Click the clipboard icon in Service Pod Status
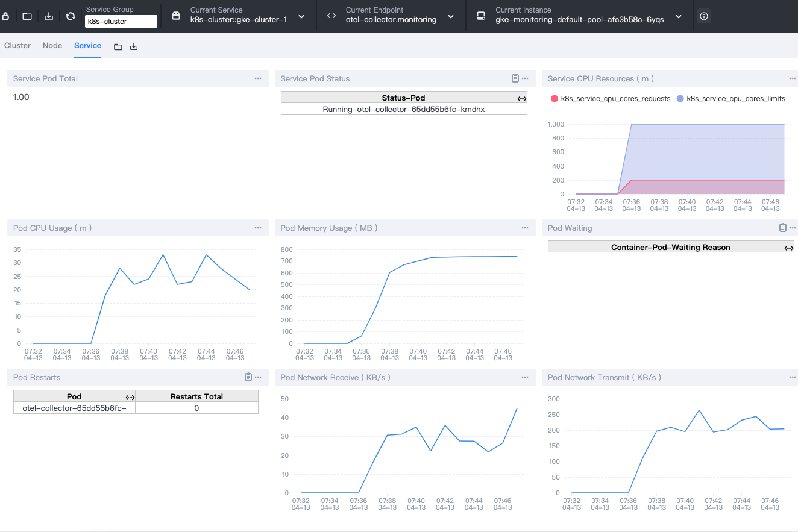This screenshot has width=798, height=532. [x=515, y=78]
